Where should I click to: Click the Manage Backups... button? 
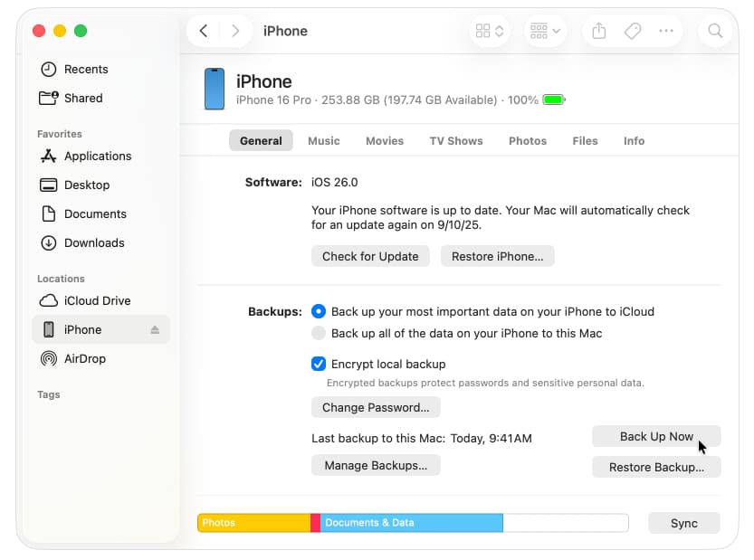[x=376, y=465]
